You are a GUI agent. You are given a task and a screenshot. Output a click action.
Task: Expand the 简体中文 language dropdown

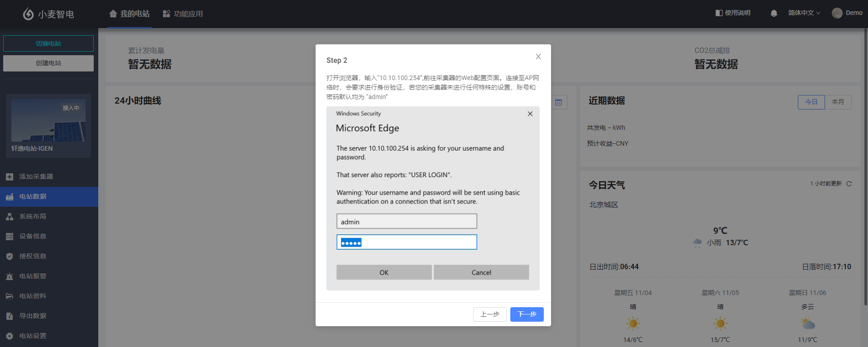[804, 13]
